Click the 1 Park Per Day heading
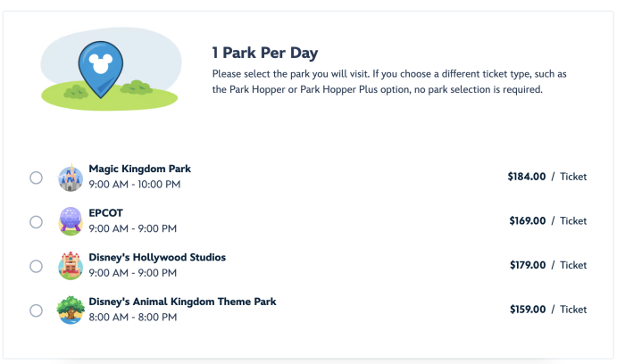 (x=264, y=54)
